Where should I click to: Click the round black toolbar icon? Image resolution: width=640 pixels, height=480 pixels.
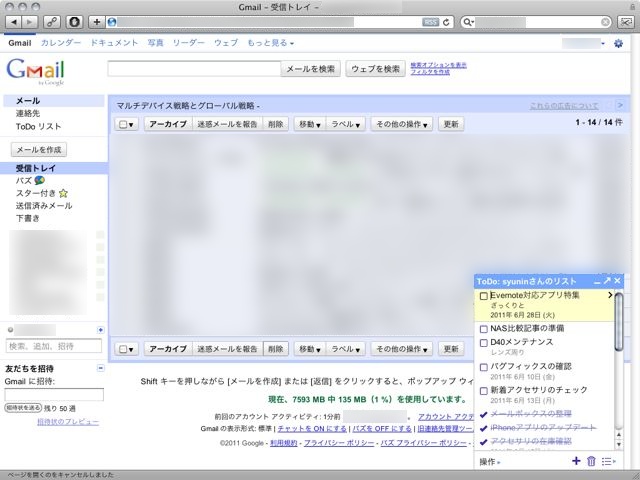(74, 22)
